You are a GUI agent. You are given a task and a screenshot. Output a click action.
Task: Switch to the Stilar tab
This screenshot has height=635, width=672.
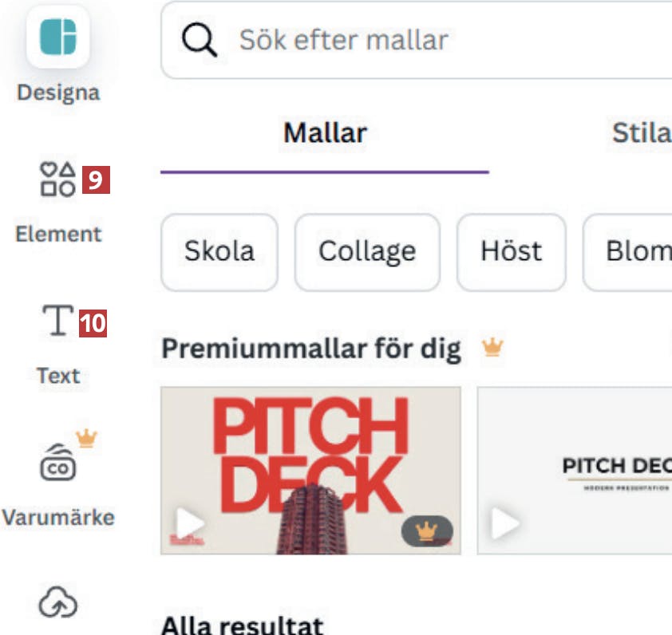641,133
